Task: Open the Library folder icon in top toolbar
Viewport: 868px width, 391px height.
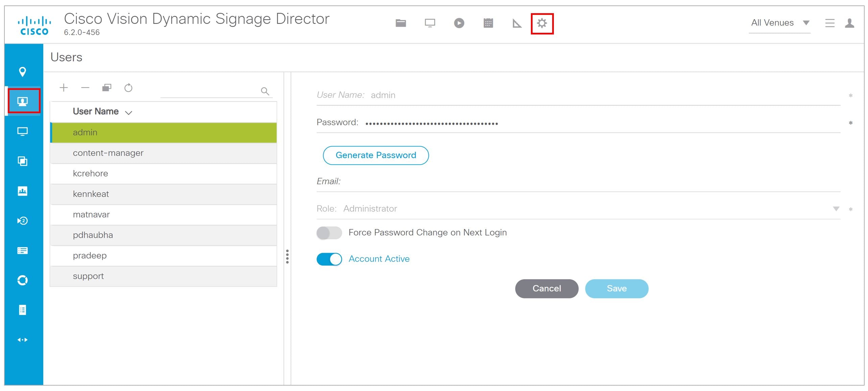Action: click(401, 23)
